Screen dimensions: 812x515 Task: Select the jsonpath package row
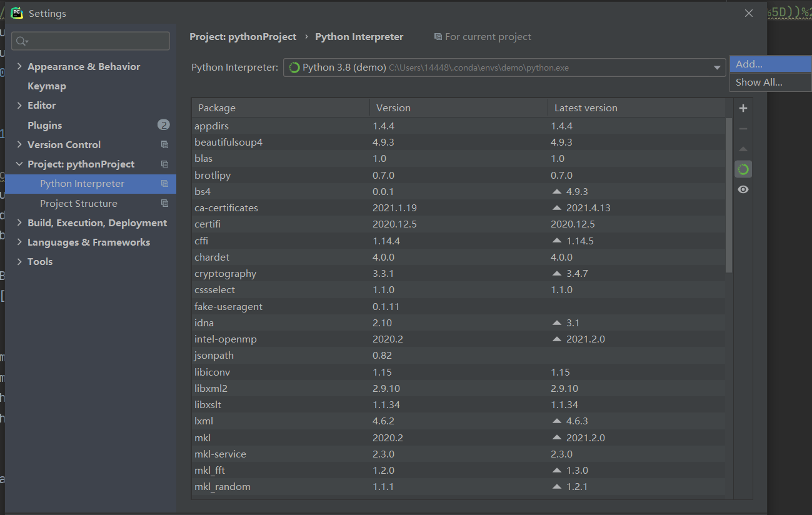pos(459,355)
